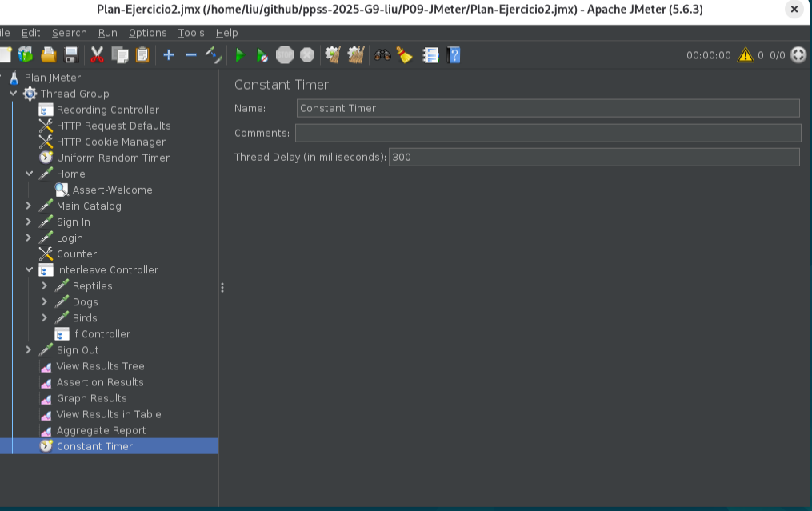Clear results with the single broom icon
Image resolution: width=812 pixels, height=511 pixels.
pyautogui.click(x=333, y=55)
